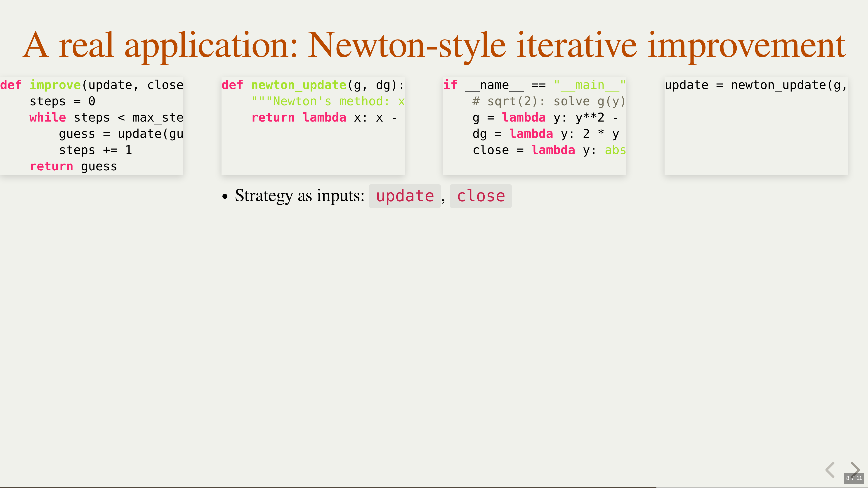The width and height of the screenshot is (868, 488).
Task: Click the 'dg = lambda y: 2 * y' line
Action: click(545, 134)
